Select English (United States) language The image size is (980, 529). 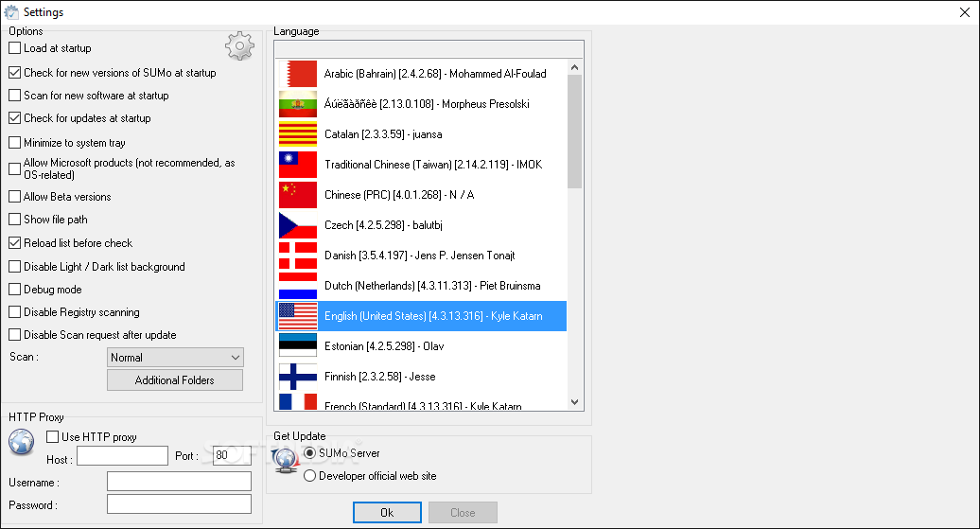tap(421, 316)
